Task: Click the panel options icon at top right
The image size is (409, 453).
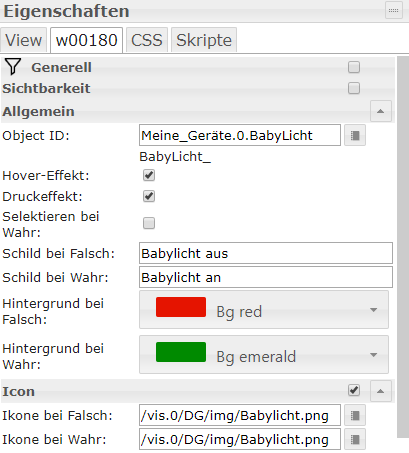Action: click(393, 10)
